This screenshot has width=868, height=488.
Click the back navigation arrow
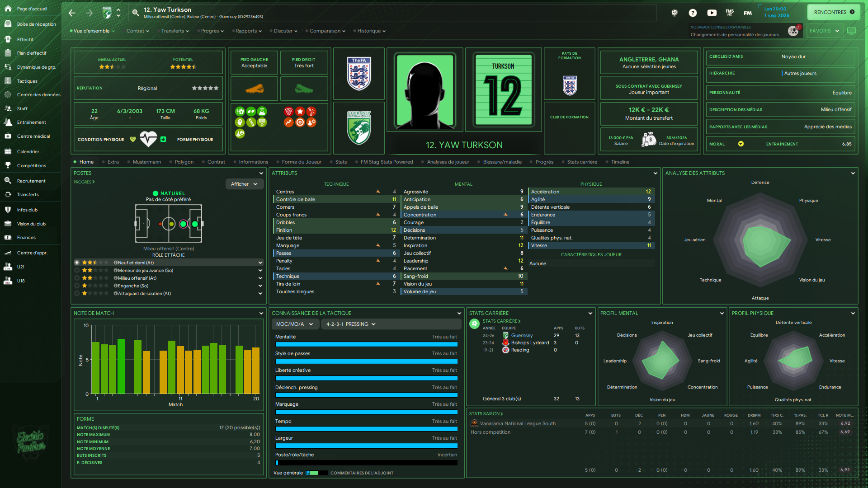point(72,13)
